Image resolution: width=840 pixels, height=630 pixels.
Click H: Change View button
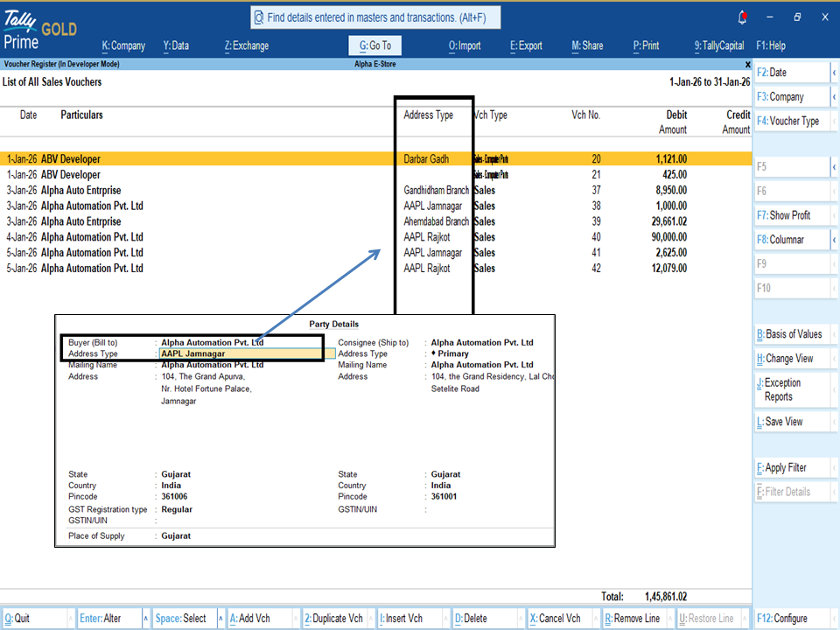tap(793, 359)
